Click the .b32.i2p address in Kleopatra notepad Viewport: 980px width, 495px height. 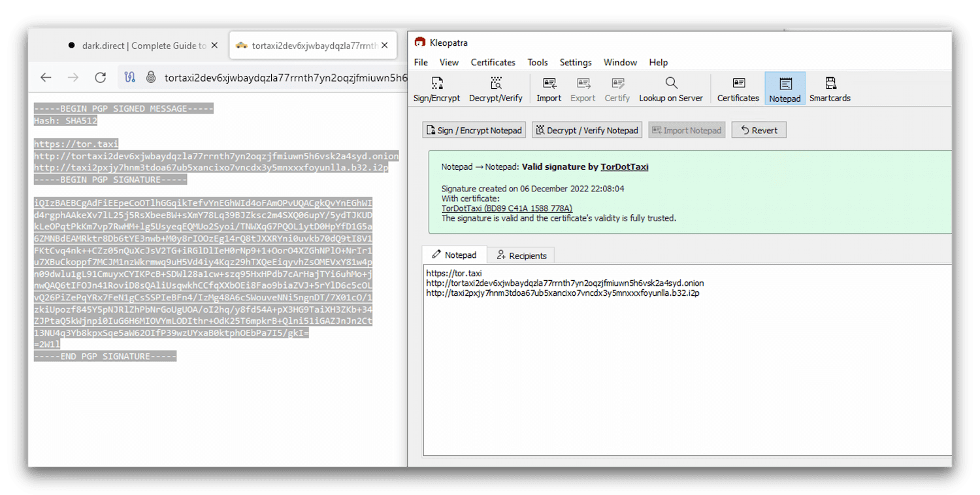[x=563, y=293]
